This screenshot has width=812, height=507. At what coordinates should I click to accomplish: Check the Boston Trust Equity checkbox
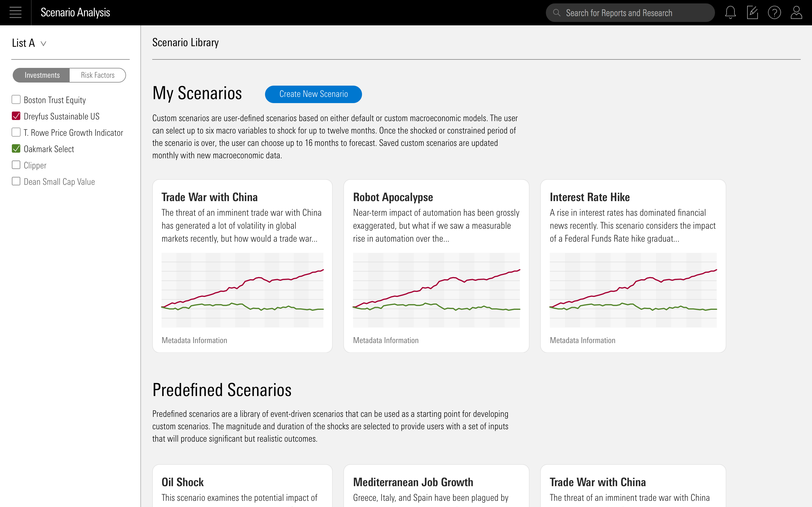point(16,100)
